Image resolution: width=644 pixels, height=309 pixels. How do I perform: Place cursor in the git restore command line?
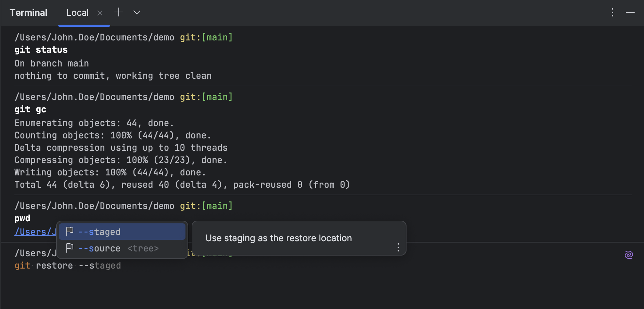pyautogui.click(x=67, y=265)
